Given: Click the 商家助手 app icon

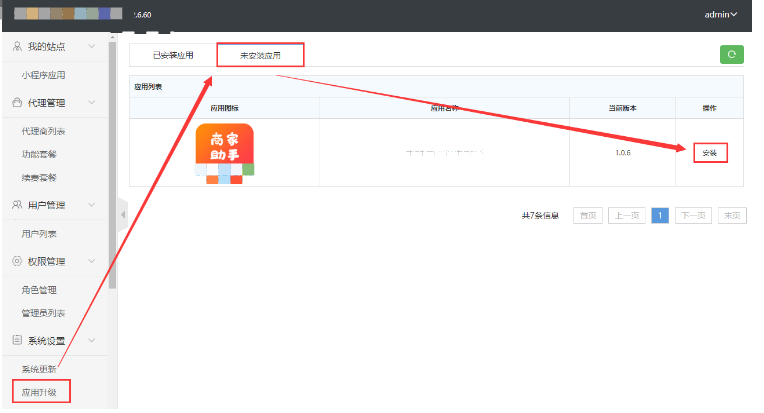Looking at the screenshot, I should (225, 153).
